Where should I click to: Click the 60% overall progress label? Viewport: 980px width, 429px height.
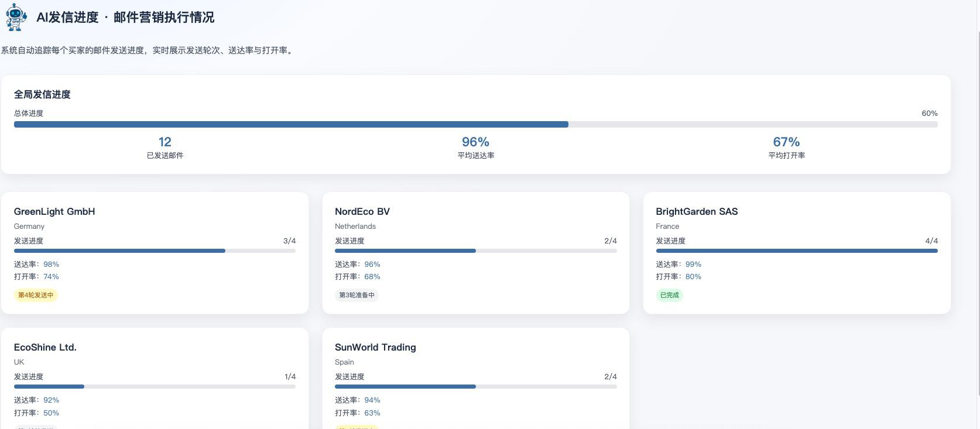(929, 114)
